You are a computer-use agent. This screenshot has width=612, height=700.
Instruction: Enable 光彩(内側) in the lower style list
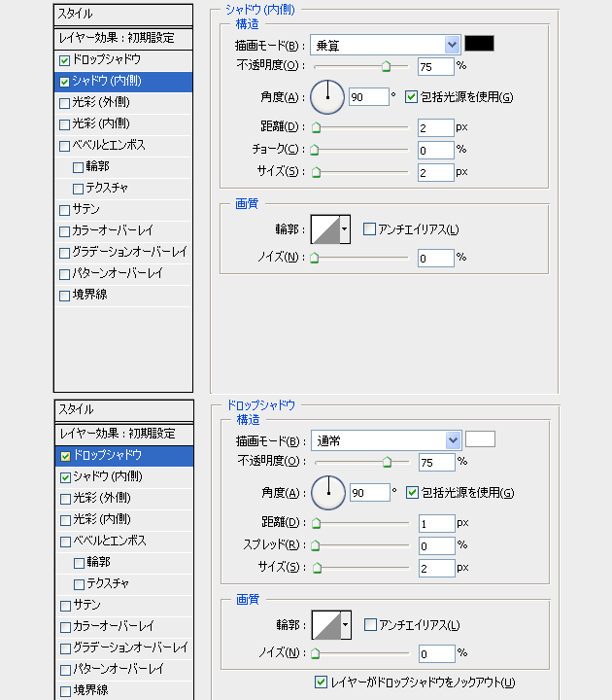(x=66, y=520)
